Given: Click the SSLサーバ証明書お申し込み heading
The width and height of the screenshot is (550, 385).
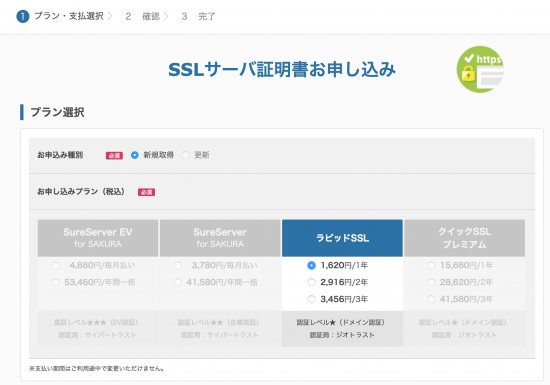Looking at the screenshot, I should point(282,69).
